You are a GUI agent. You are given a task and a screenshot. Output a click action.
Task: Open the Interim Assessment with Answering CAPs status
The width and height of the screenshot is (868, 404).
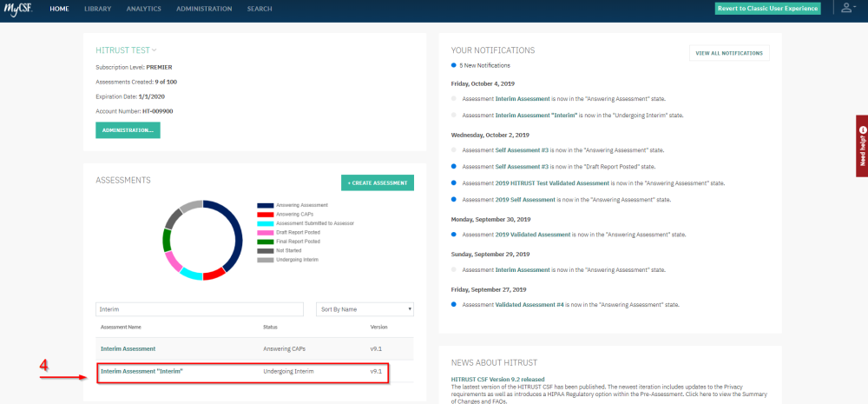click(128, 348)
